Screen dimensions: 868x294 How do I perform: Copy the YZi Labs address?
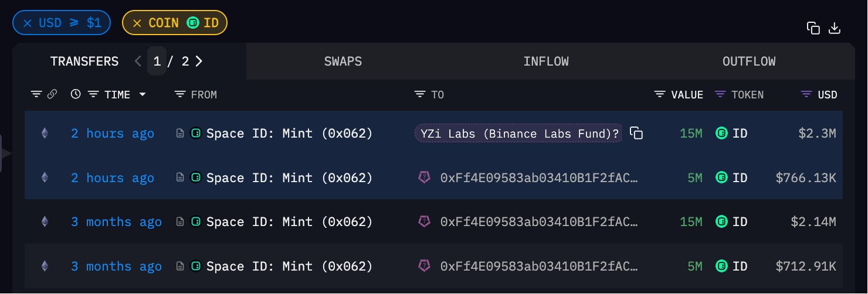tap(636, 134)
